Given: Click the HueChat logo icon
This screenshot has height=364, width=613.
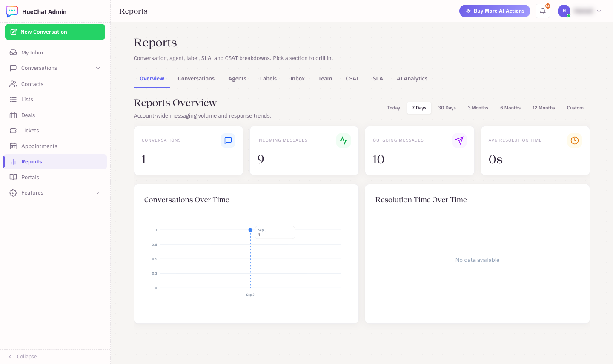Looking at the screenshot, I should click(12, 11).
